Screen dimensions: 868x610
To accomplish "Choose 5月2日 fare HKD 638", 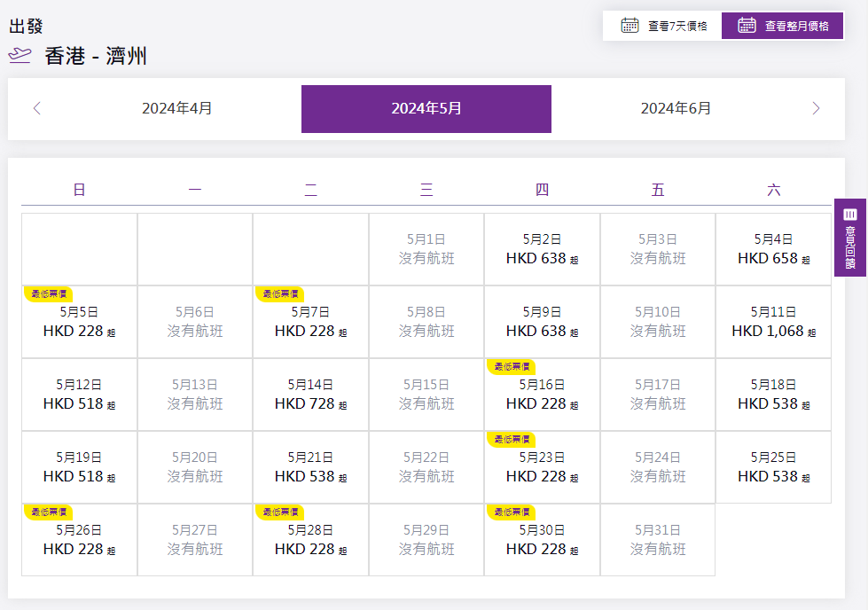I will point(542,250).
